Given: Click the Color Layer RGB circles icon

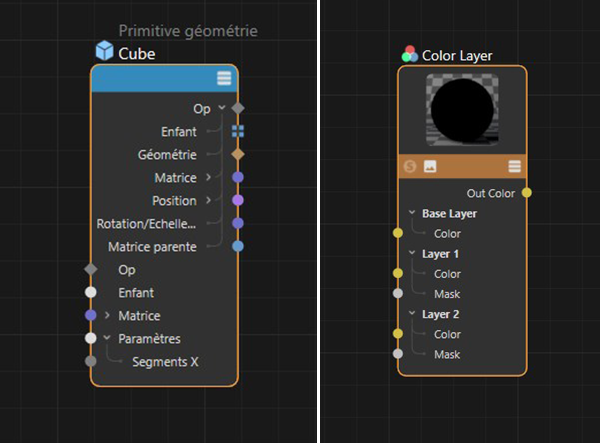Looking at the screenshot, I should pyautogui.click(x=410, y=55).
